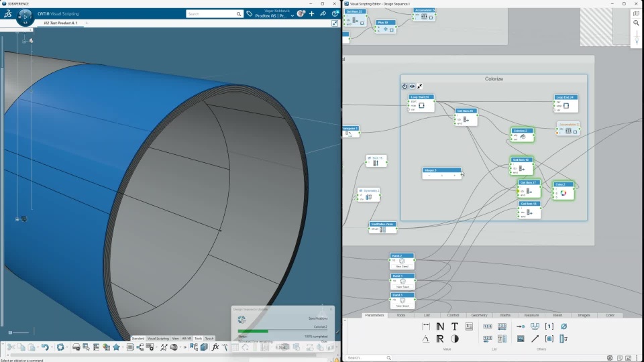Click New Seed button on Rand.3 node

click(402, 306)
